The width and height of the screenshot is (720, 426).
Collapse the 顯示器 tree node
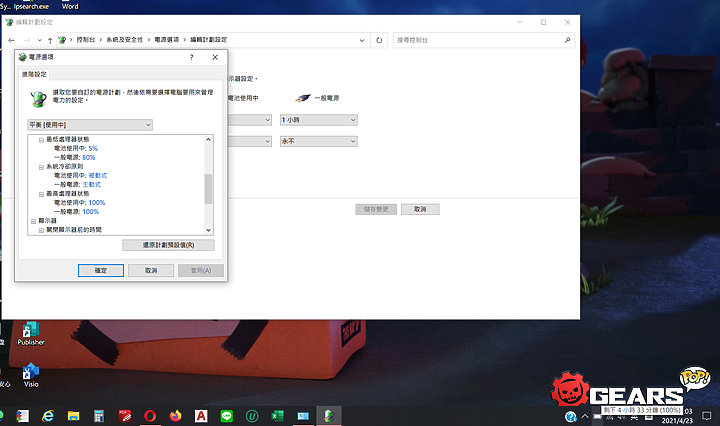coord(34,221)
